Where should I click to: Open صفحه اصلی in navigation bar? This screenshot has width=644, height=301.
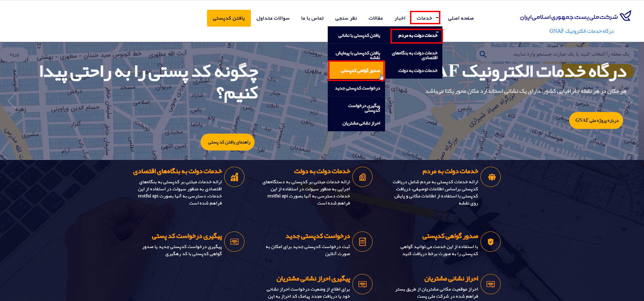tap(461, 18)
